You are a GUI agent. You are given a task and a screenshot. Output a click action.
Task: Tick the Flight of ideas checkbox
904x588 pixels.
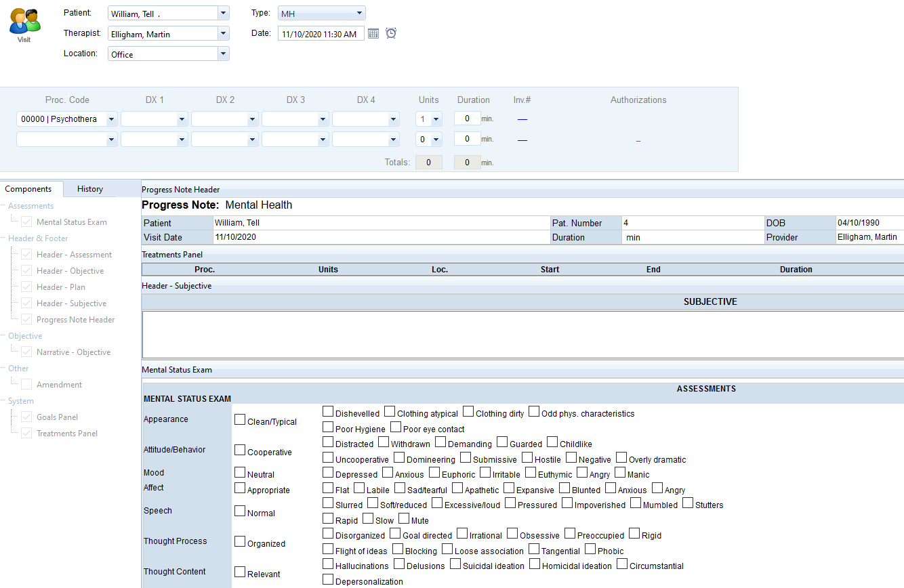(x=328, y=549)
